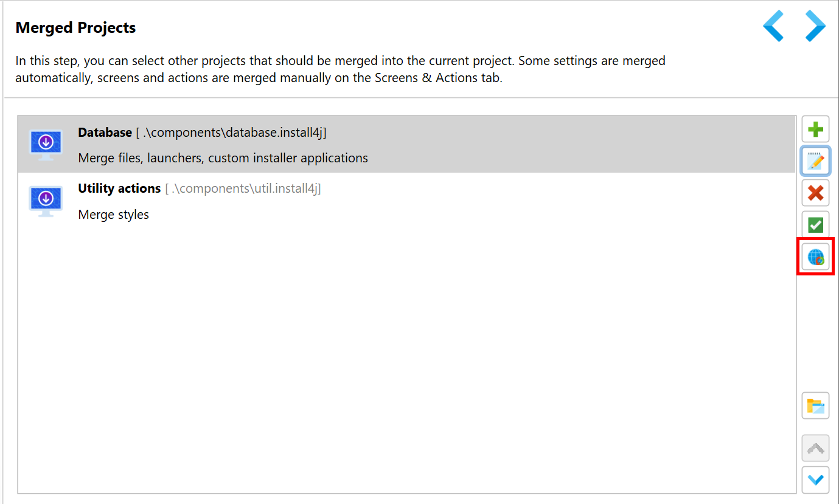
Task: Open the edit pencil notepad button
Action: coord(815,161)
